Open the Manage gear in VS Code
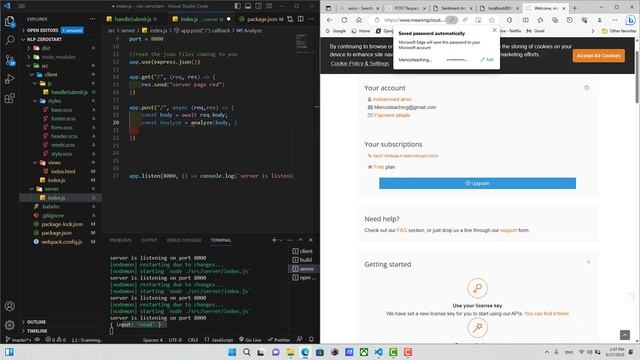The width and height of the screenshot is (640, 360). coord(9,325)
